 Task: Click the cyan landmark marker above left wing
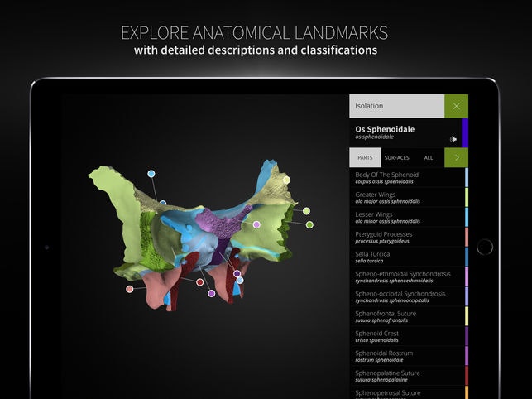pyautogui.click(x=151, y=174)
